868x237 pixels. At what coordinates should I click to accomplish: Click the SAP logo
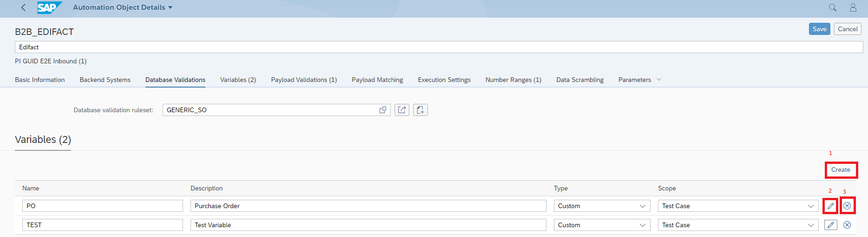pos(49,7)
